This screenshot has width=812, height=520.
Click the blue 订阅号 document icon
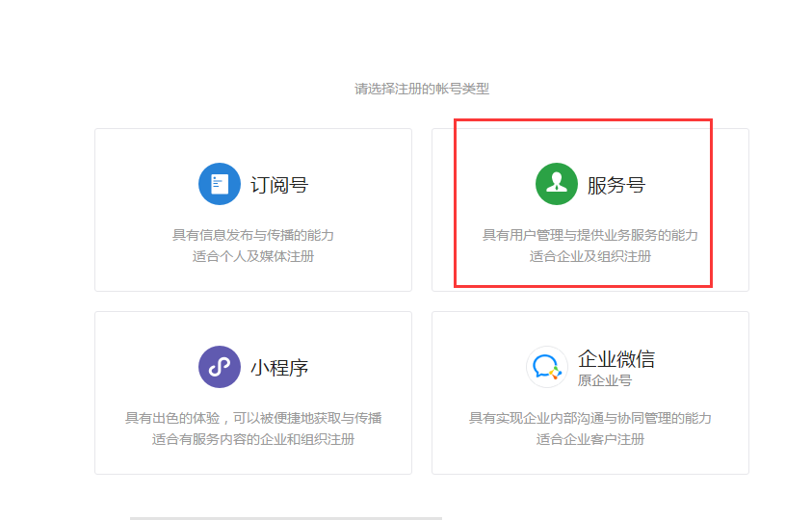pos(220,184)
